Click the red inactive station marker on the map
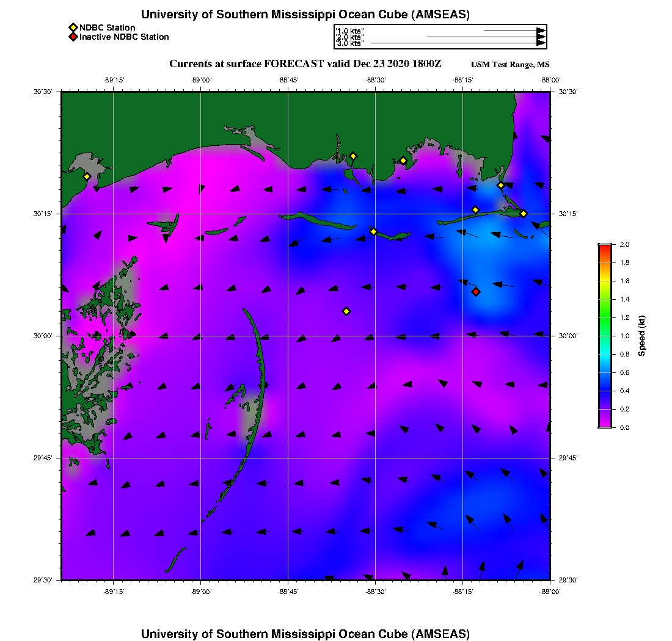Image resolution: width=672 pixels, height=641 pixels. click(x=476, y=292)
